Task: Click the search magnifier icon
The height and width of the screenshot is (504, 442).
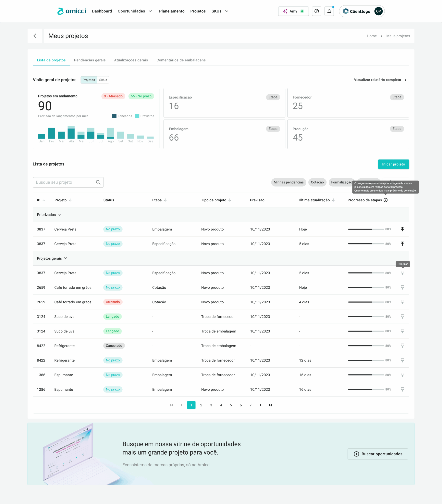Action: (x=98, y=182)
